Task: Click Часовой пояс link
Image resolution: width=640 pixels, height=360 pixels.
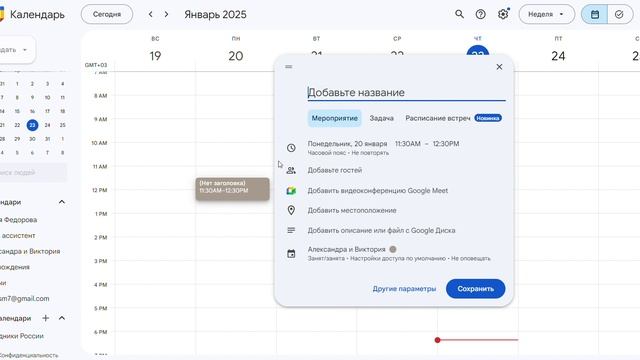Action: (x=326, y=153)
